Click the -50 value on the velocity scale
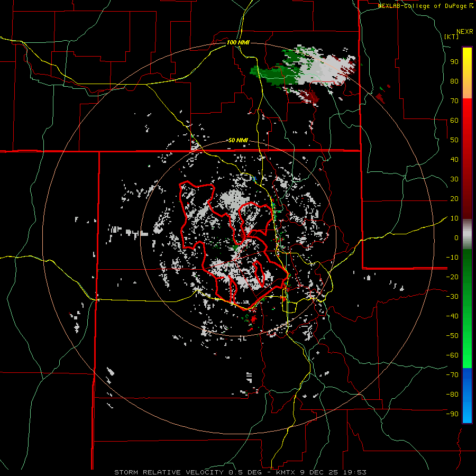This screenshot has width=476, height=476. click(452, 336)
